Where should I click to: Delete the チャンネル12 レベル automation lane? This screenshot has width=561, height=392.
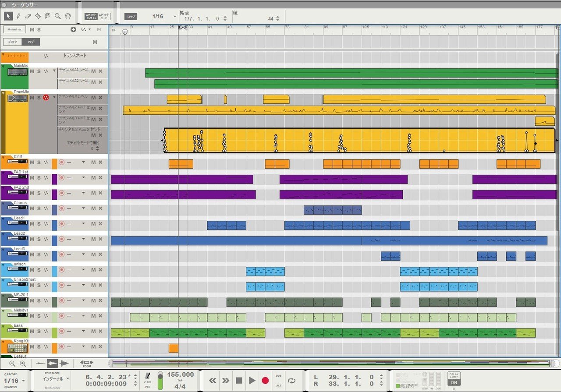pos(100,83)
